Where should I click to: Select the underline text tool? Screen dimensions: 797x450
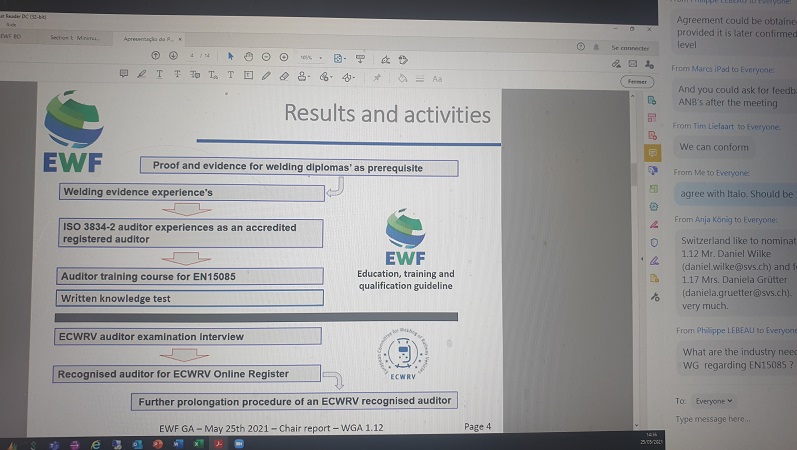click(x=159, y=74)
